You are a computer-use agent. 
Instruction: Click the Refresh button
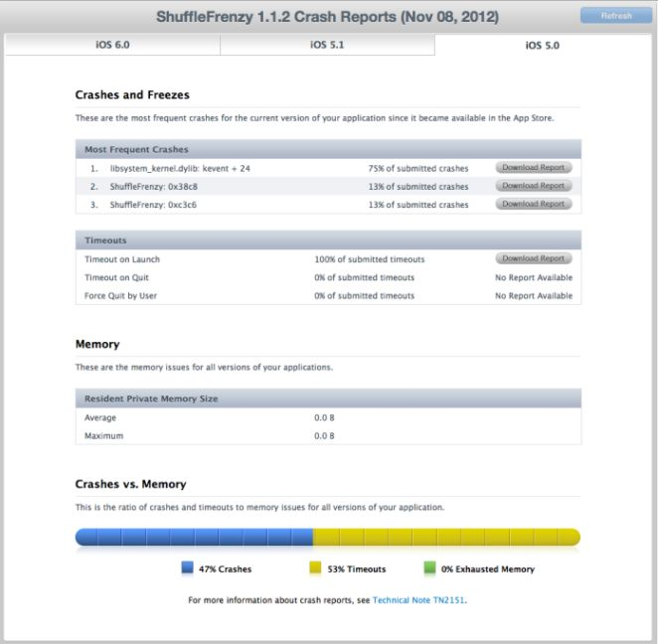point(615,16)
